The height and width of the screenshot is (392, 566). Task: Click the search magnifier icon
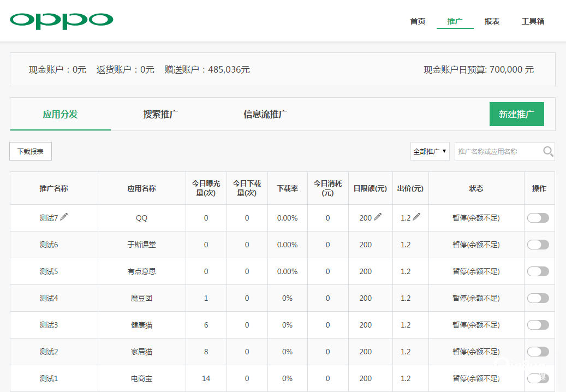(547, 151)
